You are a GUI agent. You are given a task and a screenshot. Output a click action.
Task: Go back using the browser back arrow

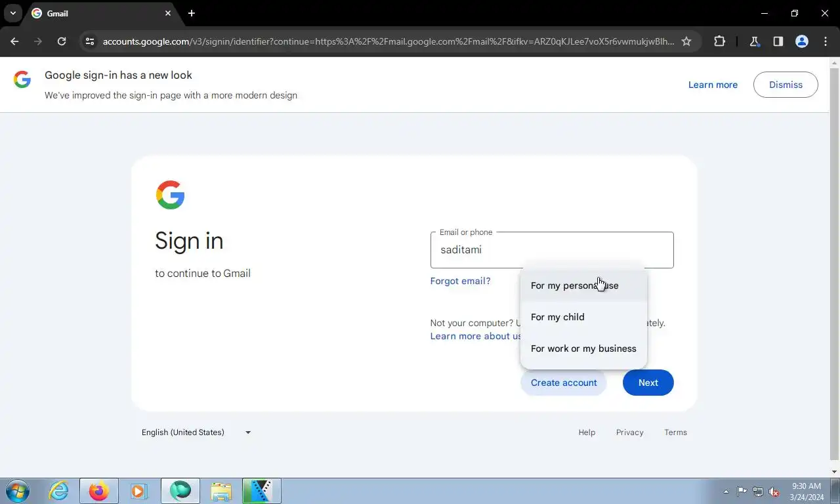click(x=14, y=41)
